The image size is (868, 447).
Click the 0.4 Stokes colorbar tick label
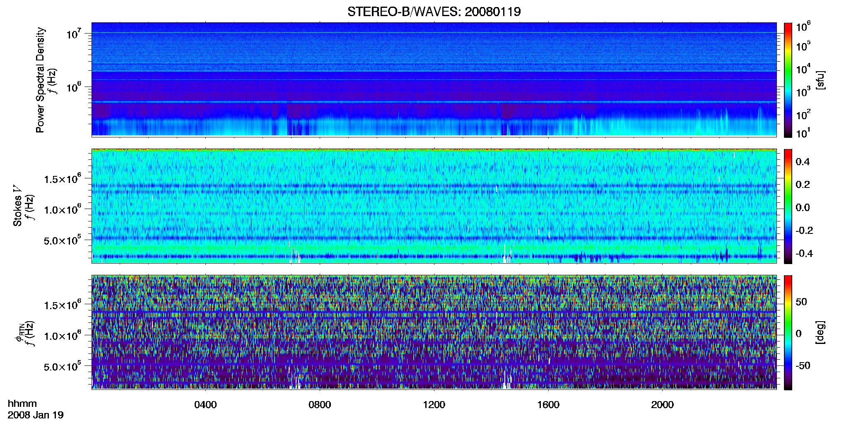tap(803, 162)
